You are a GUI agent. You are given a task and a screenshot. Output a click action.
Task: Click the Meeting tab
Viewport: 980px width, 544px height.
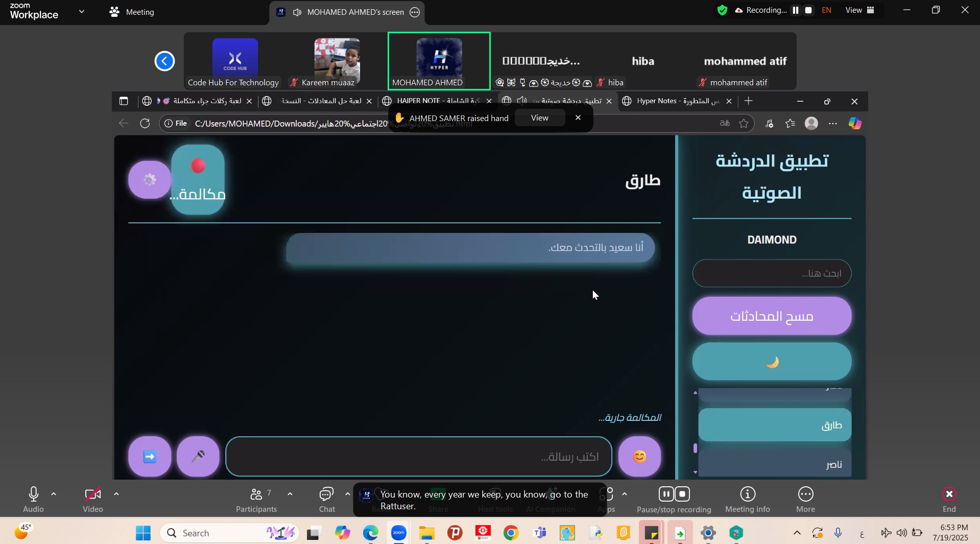point(132,12)
